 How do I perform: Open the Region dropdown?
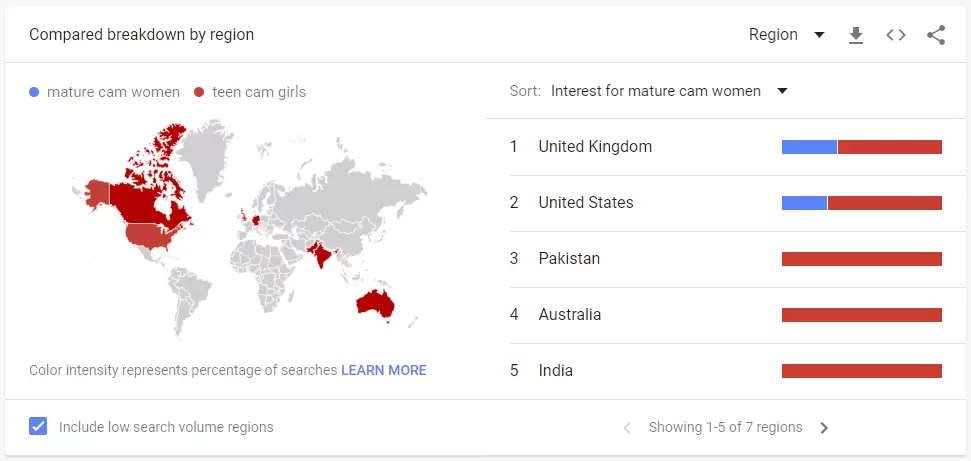coord(786,35)
